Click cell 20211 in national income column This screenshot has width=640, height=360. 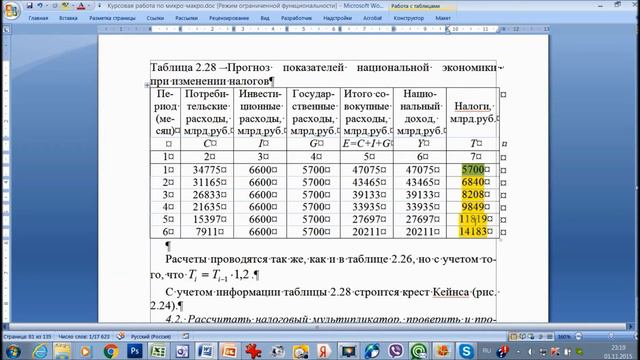coord(420,232)
